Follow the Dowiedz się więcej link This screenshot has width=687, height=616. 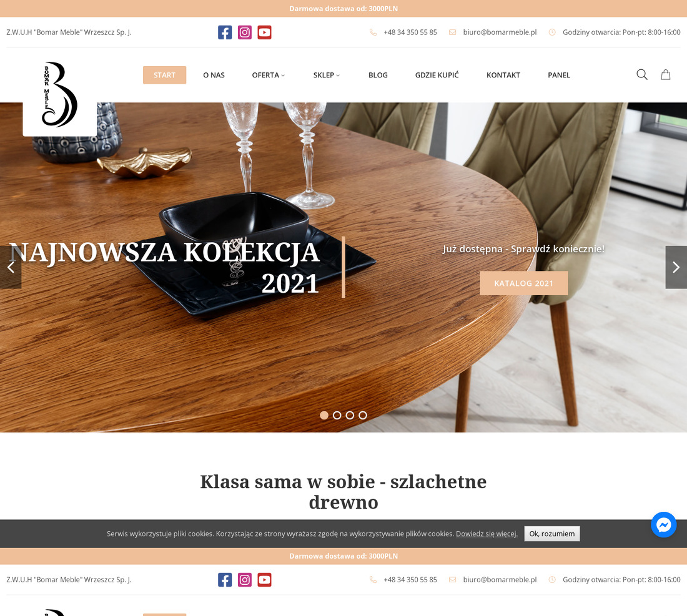(487, 534)
